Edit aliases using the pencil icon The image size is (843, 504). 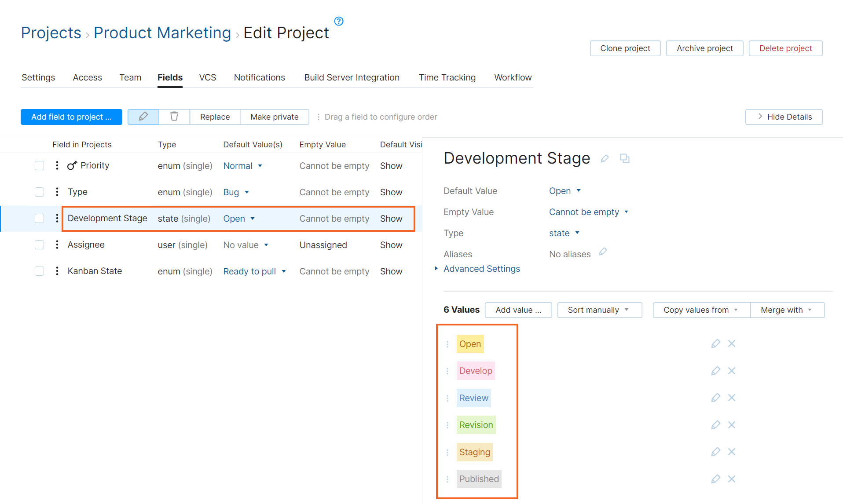(x=603, y=252)
